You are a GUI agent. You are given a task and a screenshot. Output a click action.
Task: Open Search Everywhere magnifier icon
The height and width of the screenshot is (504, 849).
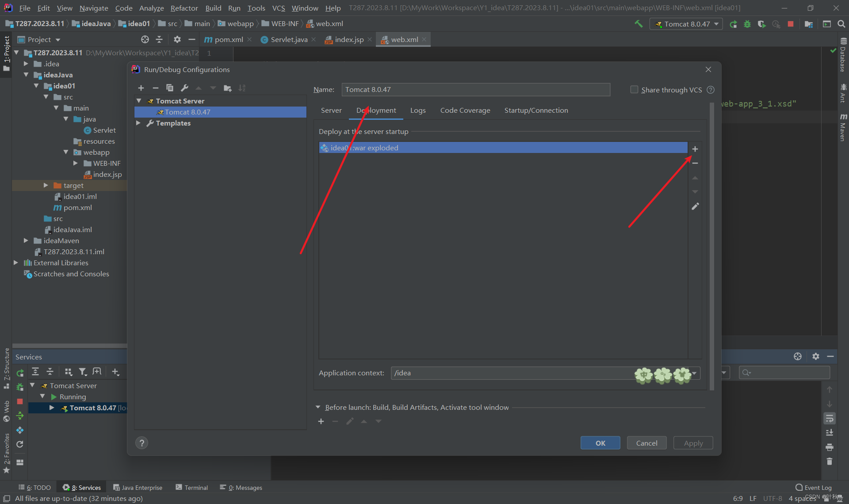(841, 24)
